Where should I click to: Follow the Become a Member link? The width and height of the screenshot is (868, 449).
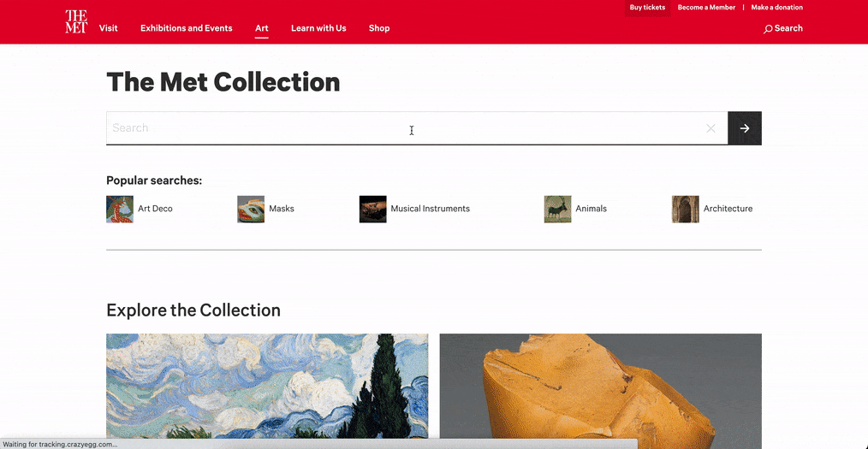coord(706,8)
